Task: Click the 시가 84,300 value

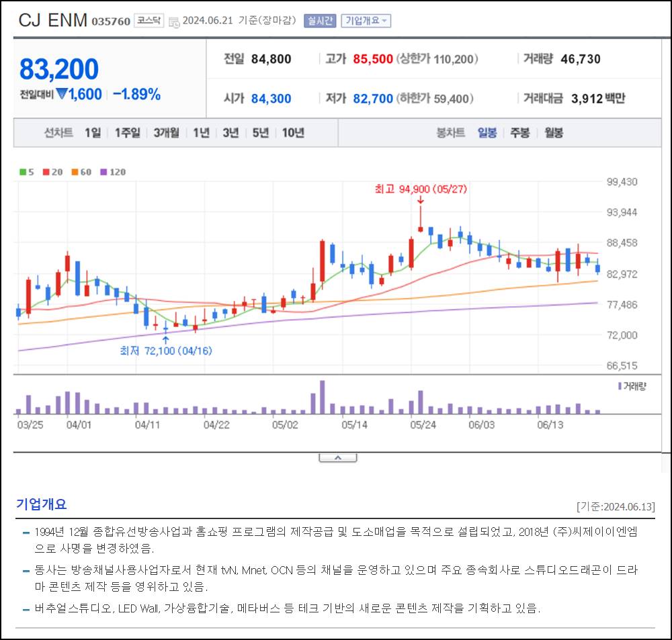Action: click(271, 99)
